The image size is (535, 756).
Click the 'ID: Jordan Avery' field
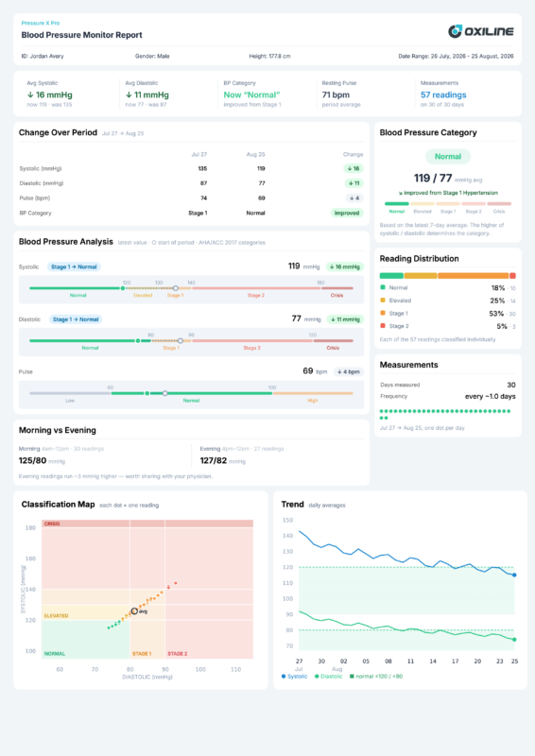[43, 57]
